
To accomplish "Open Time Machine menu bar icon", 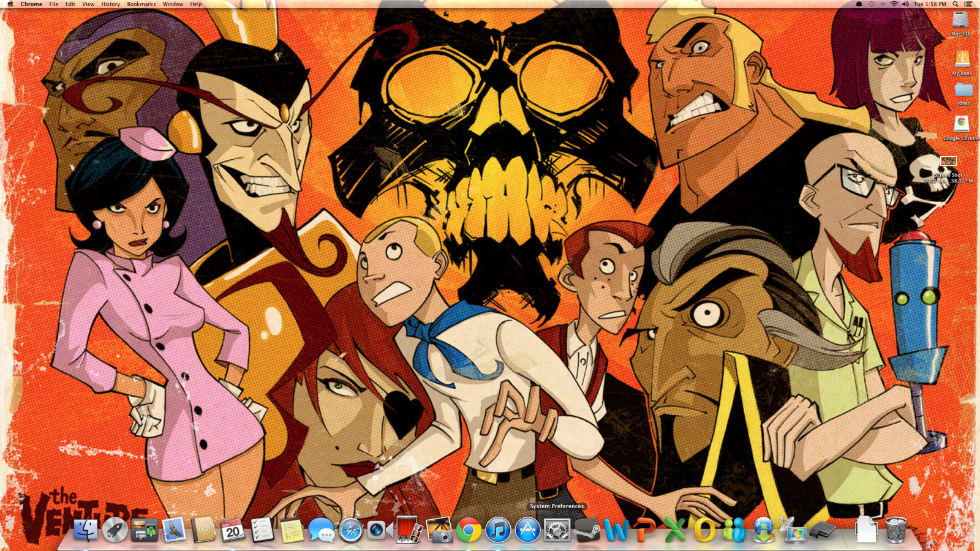I will 871,4.
